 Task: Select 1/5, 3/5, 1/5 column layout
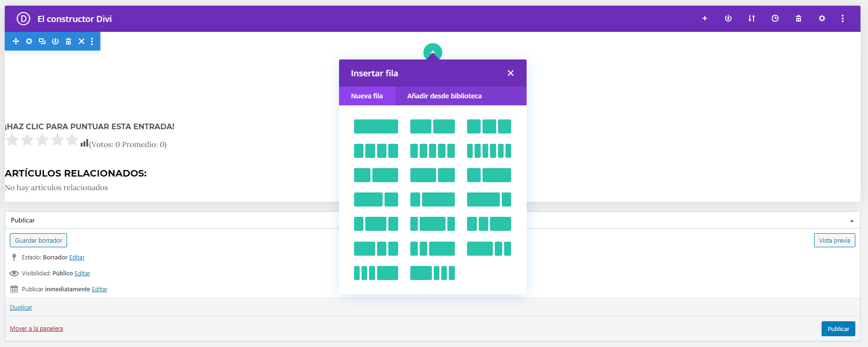click(x=432, y=224)
